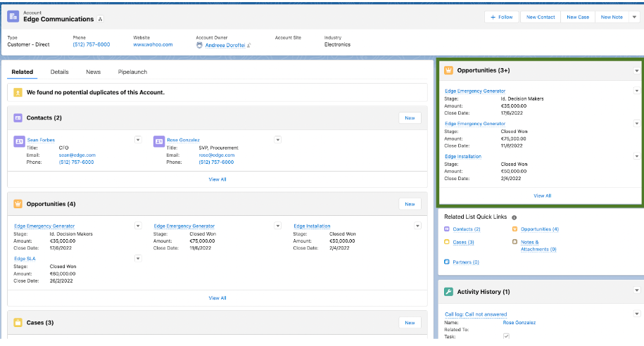Screen dimensions: 644x346
Task: Toggle the Task checkbox in Activity History
Action: pos(506,336)
